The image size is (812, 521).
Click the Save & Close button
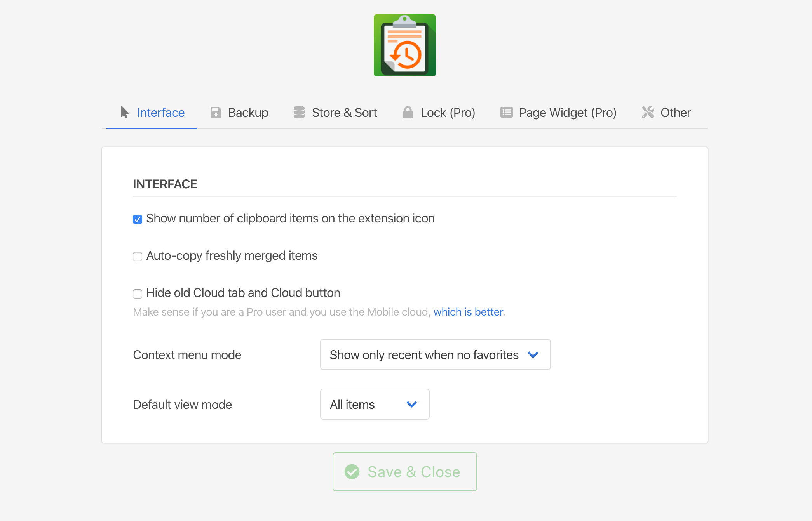tap(404, 472)
